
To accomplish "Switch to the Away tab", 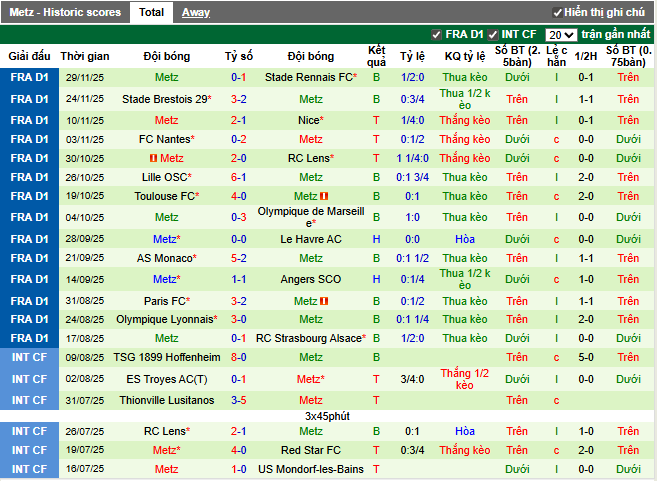I will pyautogui.click(x=195, y=12).
